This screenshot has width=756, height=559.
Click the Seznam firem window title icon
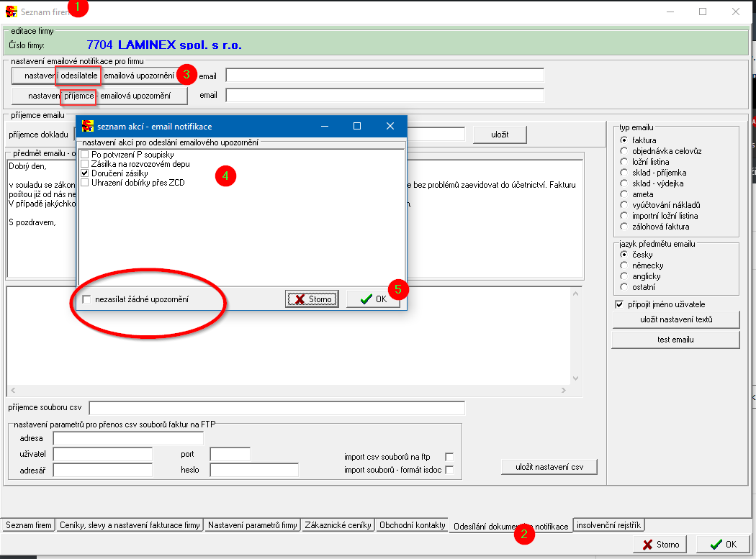[12, 12]
